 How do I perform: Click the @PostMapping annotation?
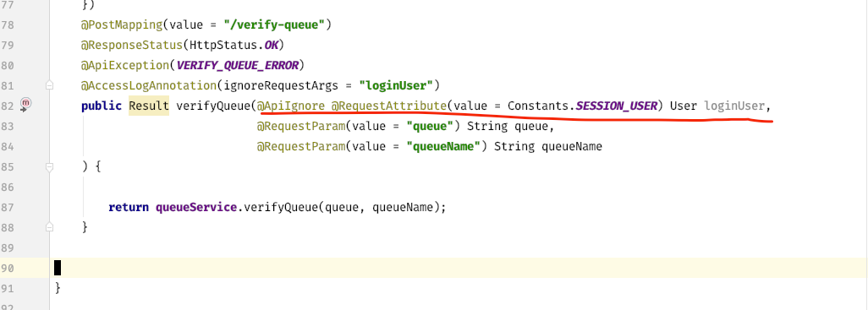(x=121, y=24)
